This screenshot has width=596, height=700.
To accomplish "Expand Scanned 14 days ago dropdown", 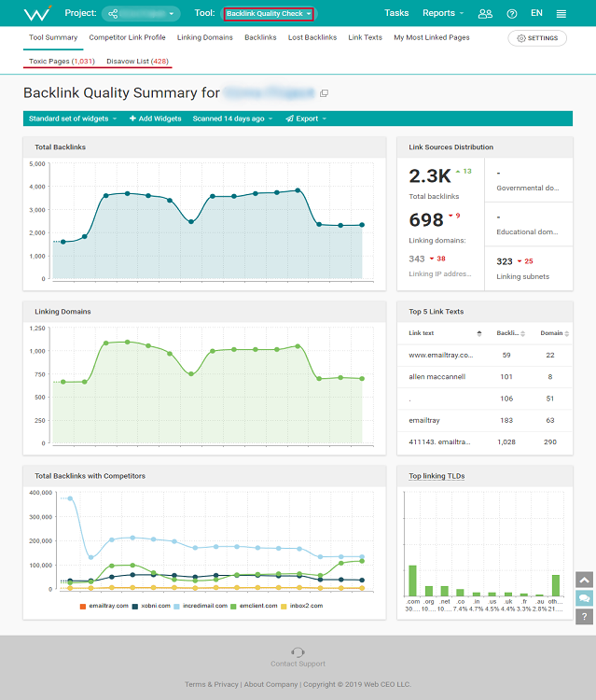I will point(232,119).
